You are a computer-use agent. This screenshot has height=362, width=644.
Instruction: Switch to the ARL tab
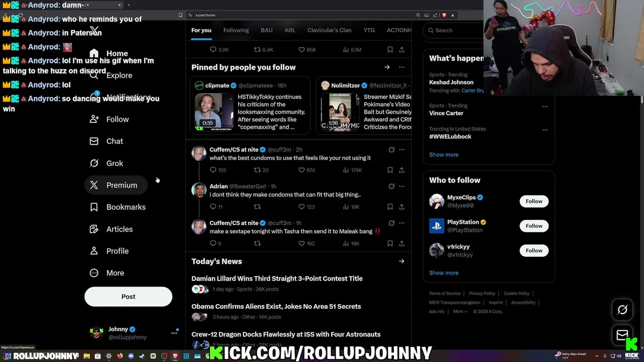290,30
